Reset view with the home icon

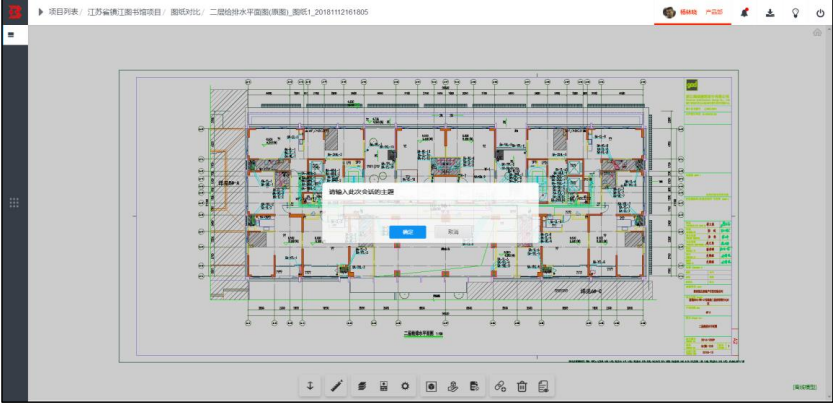click(x=817, y=33)
